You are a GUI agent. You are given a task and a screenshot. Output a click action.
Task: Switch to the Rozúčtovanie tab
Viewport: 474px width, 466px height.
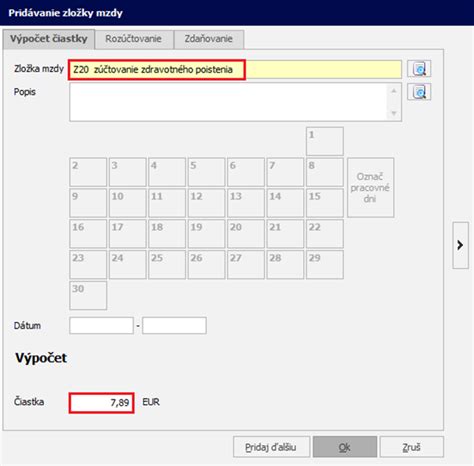tap(134, 39)
